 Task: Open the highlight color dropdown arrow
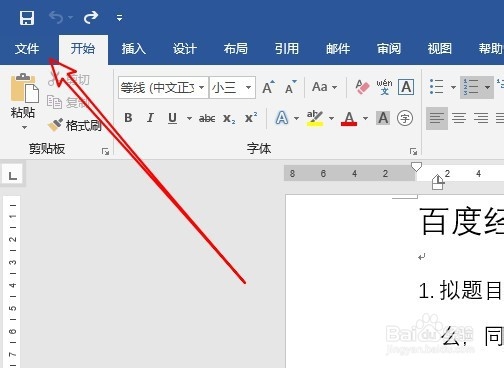pyautogui.click(x=331, y=118)
